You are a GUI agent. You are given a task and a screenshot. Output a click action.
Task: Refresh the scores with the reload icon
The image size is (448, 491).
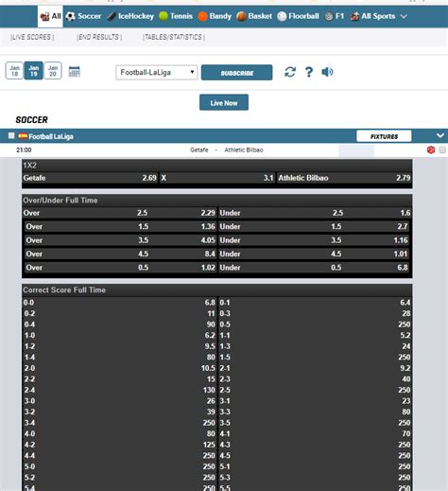point(290,72)
